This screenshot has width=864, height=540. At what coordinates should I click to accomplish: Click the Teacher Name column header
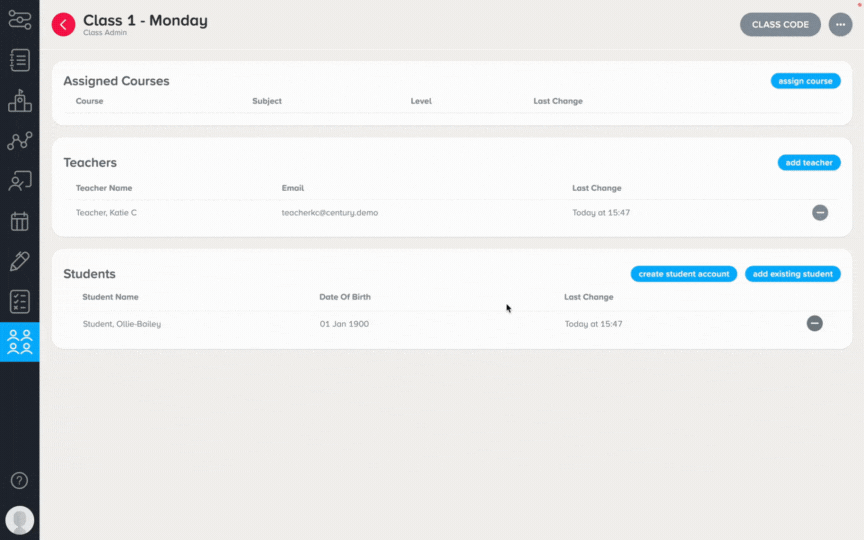click(104, 188)
